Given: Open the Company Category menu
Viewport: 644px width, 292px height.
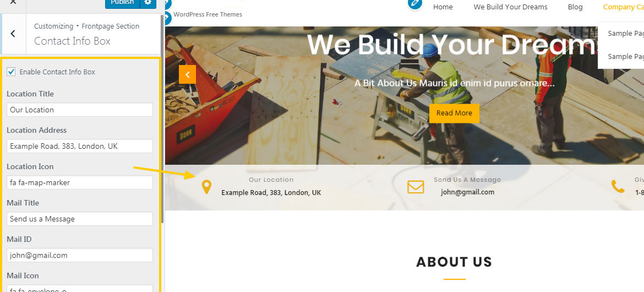Looking at the screenshot, I should click(x=623, y=7).
